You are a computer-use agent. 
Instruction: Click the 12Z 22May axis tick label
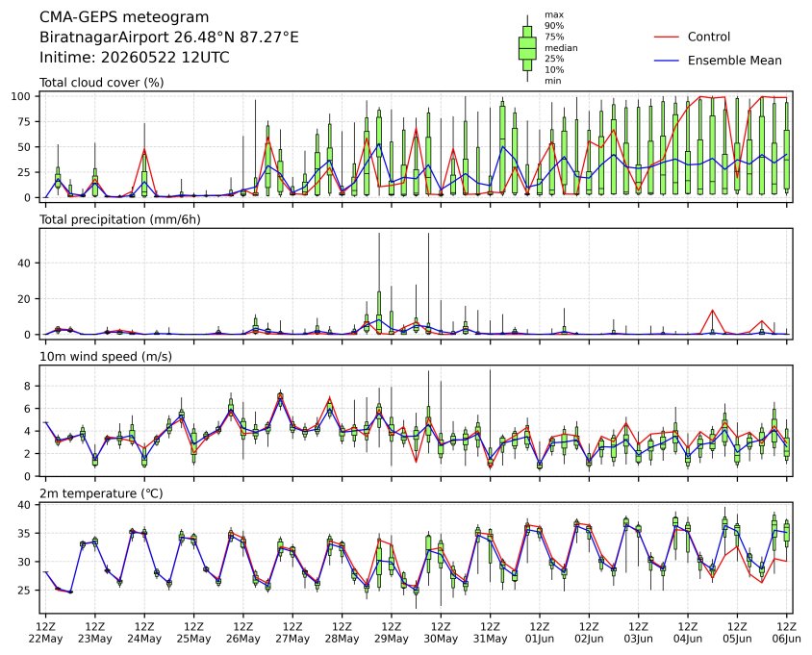(x=45, y=633)
